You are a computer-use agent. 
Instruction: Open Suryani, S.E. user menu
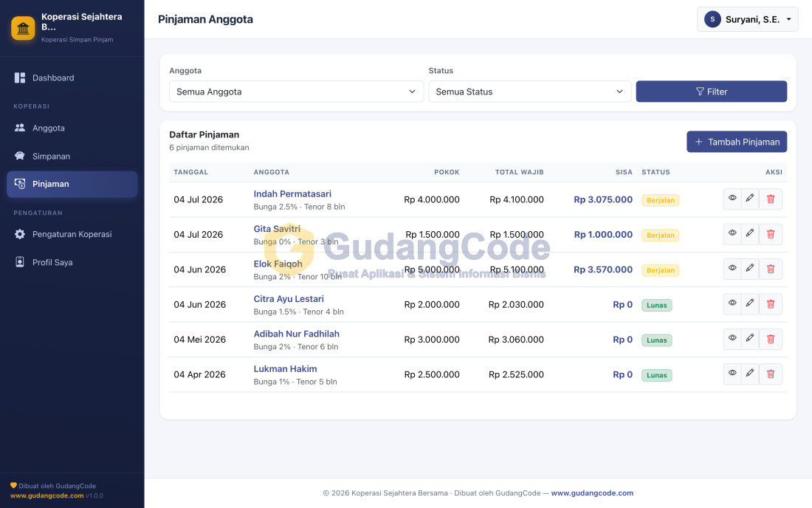[x=747, y=19]
